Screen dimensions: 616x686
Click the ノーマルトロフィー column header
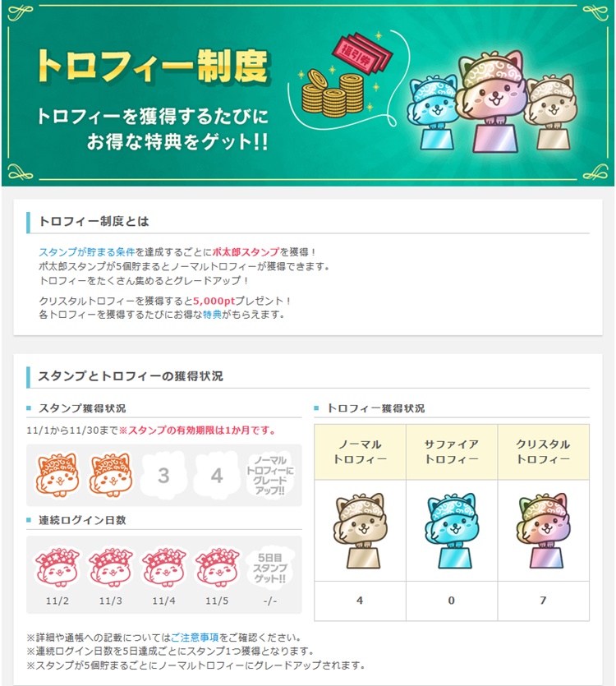point(360,452)
